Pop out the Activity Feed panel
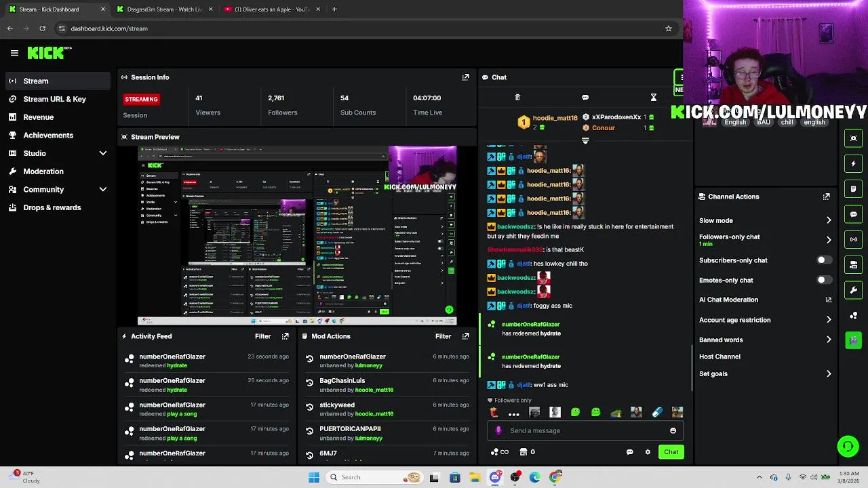The image size is (868, 488). point(285,336)
